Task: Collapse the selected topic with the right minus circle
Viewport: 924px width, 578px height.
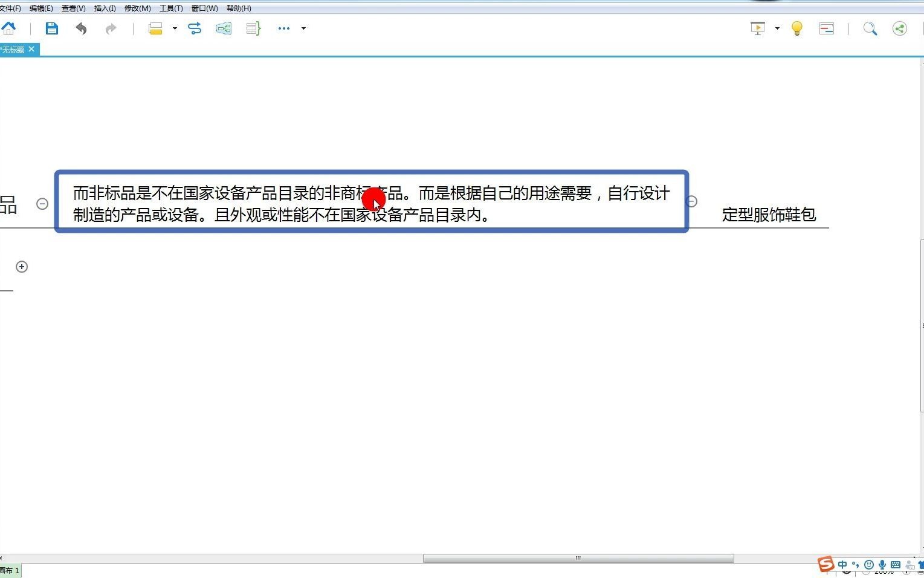Action: [x=693, y=201]
